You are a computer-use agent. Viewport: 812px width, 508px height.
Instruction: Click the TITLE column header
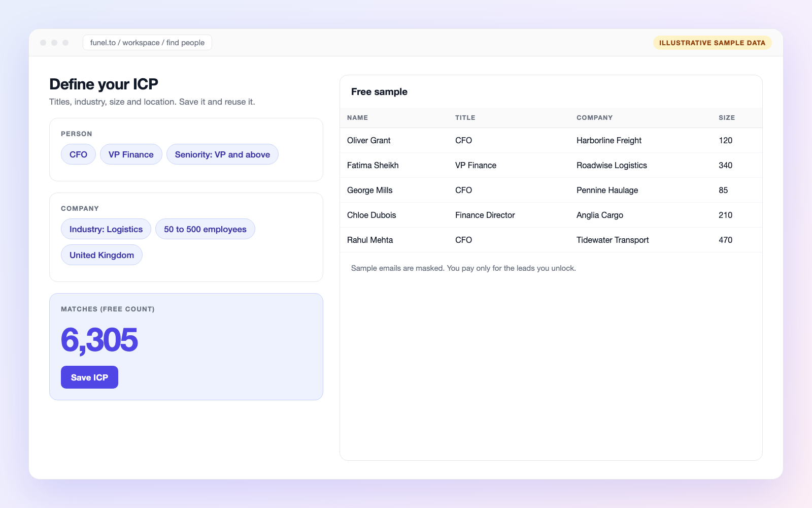tap(465, 117)
